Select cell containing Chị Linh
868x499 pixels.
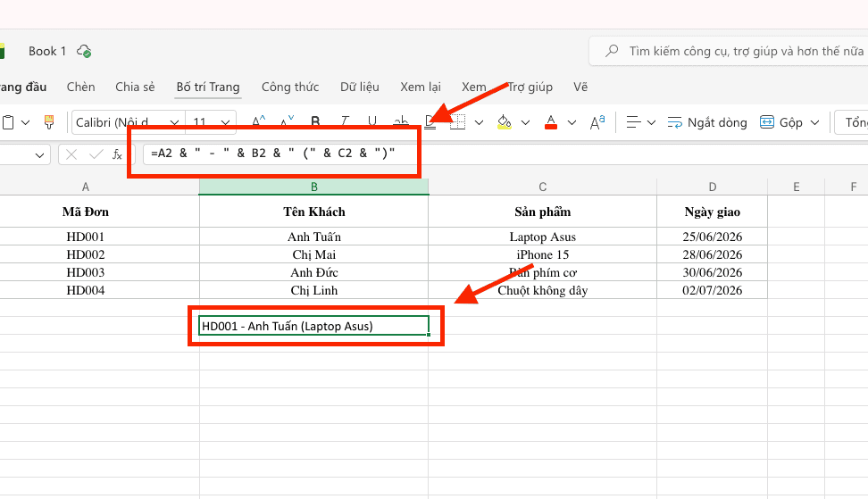313,290
